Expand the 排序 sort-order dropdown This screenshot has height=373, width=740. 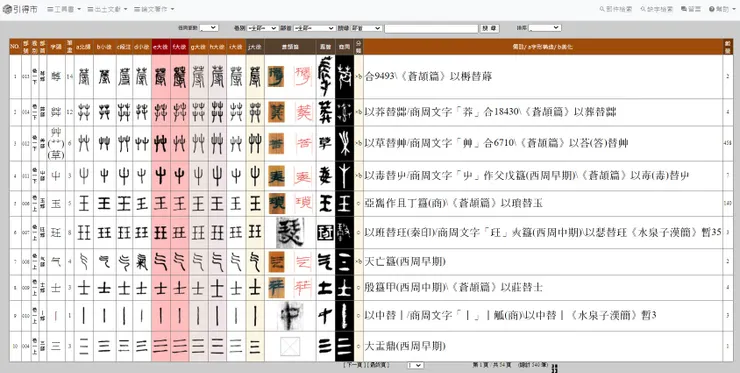tap(545, 28)
